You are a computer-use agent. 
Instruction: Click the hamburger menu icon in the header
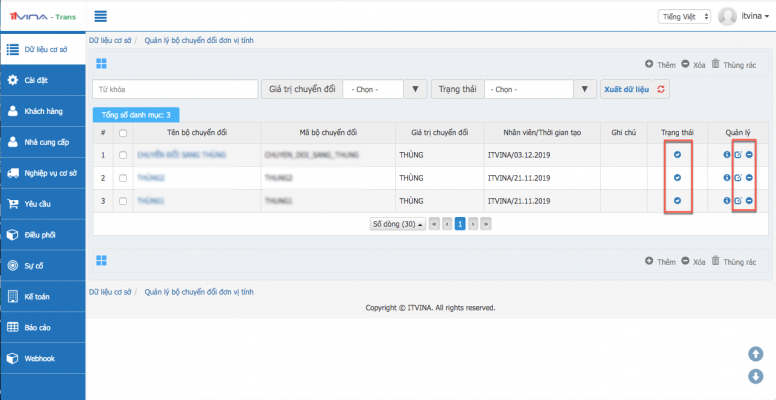coord(101,17)
